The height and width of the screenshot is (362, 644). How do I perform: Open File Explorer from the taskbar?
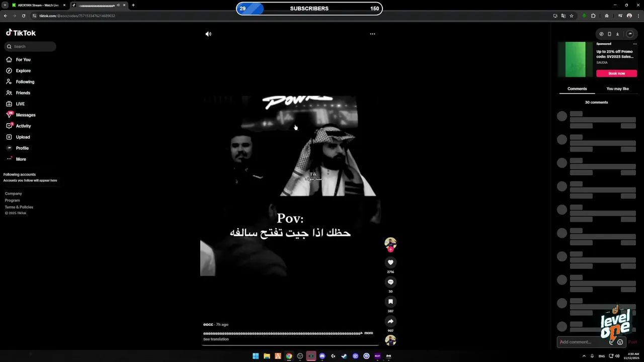point(267,356)
